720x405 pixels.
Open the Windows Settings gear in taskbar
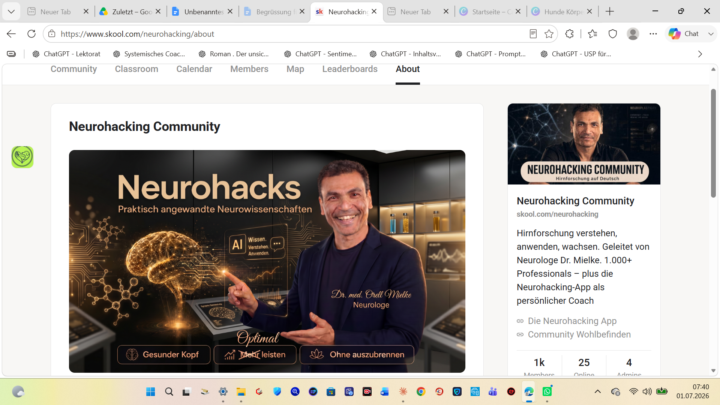click(223, 392)
